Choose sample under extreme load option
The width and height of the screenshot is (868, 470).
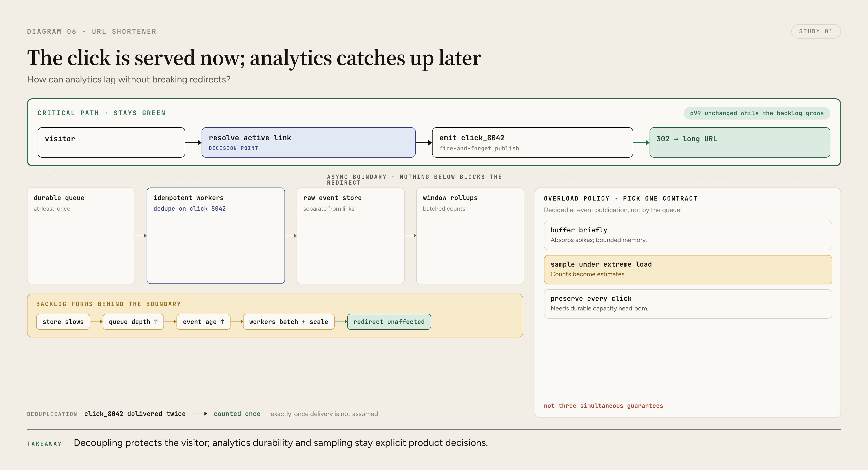point(688,269)
